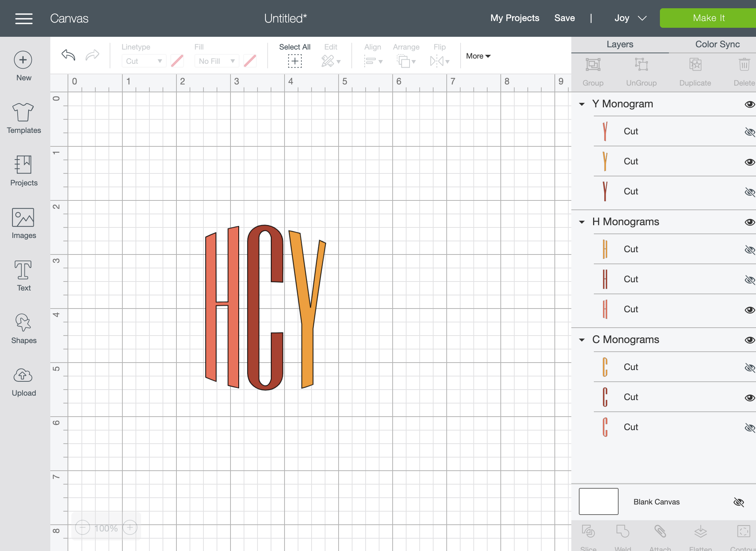Open the Edit dropdown

click(331, 61)
